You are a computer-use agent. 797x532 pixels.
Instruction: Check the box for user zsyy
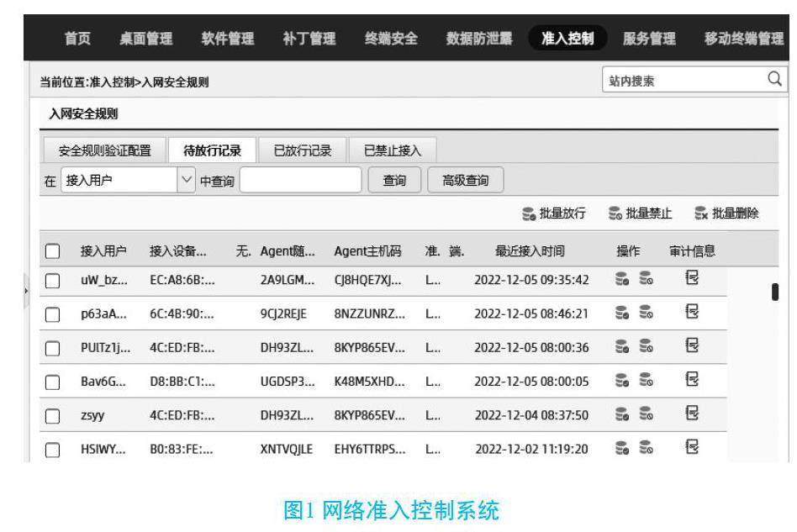click(53, 415)
